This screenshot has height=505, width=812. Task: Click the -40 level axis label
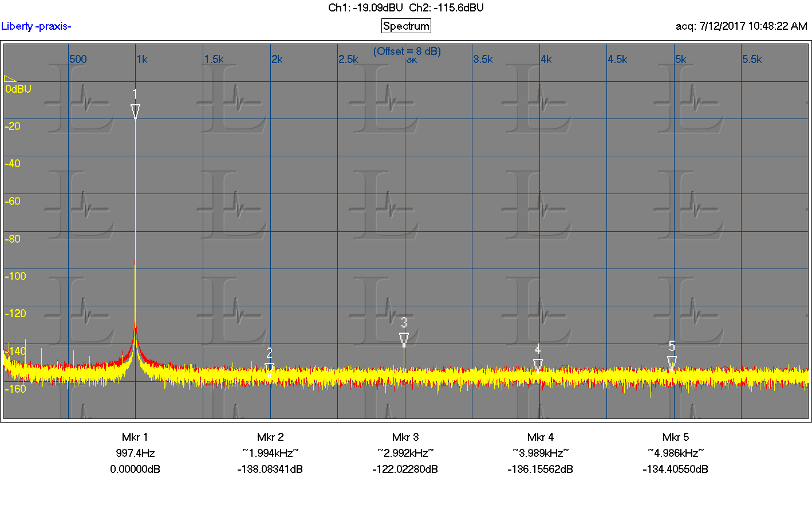pos(13,163)
